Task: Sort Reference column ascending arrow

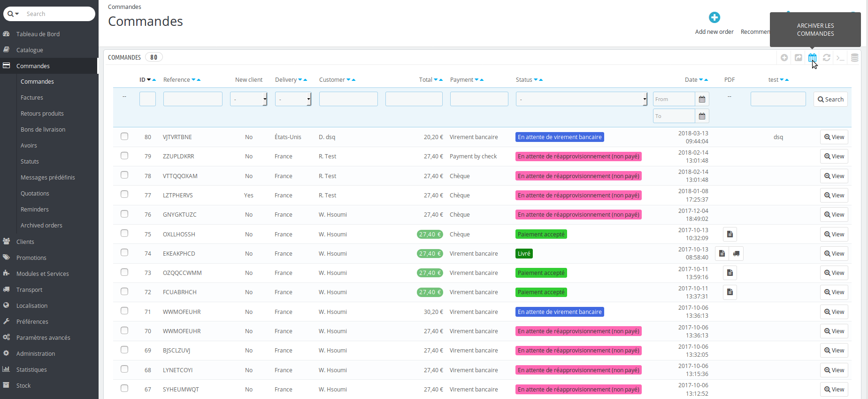Action: [x=199, y=80]
